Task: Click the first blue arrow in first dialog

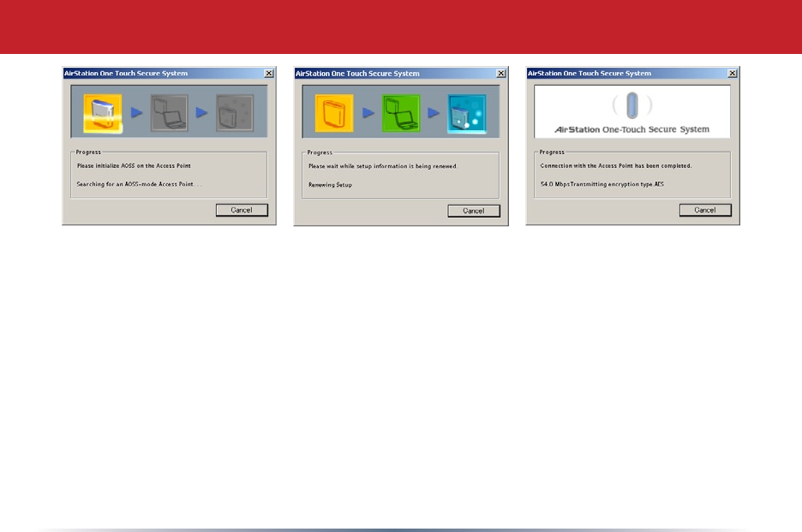Action: click(136, 112)
